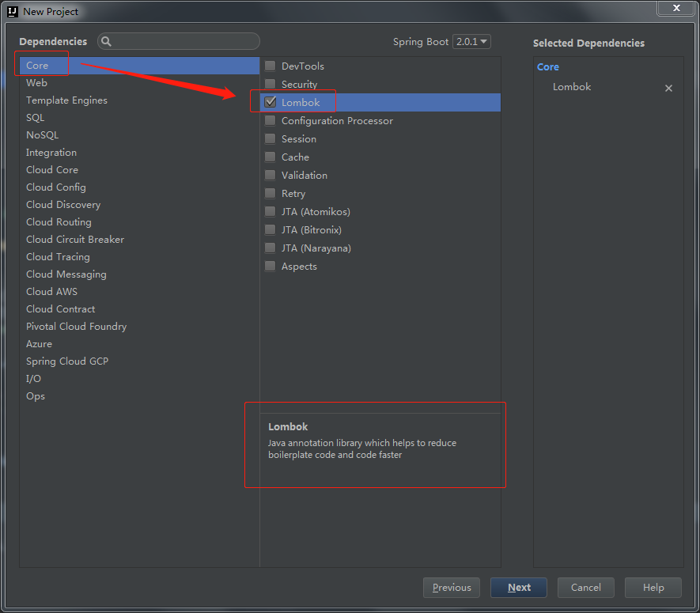Select the Web category
The width and height of the screenshot is (700, 613).
point(139,82)
